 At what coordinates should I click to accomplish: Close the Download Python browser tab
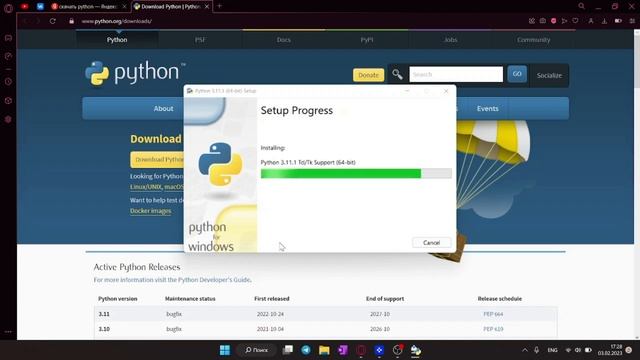(207, 7)
